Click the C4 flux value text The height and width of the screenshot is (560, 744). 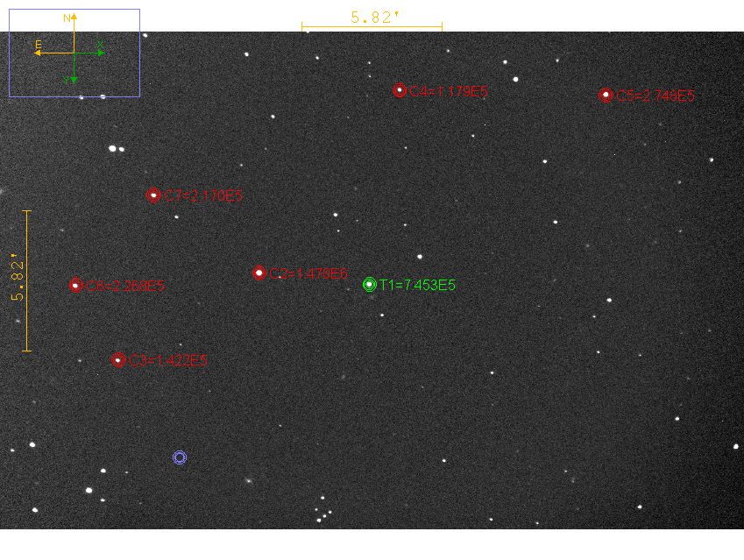click(448, 91)
